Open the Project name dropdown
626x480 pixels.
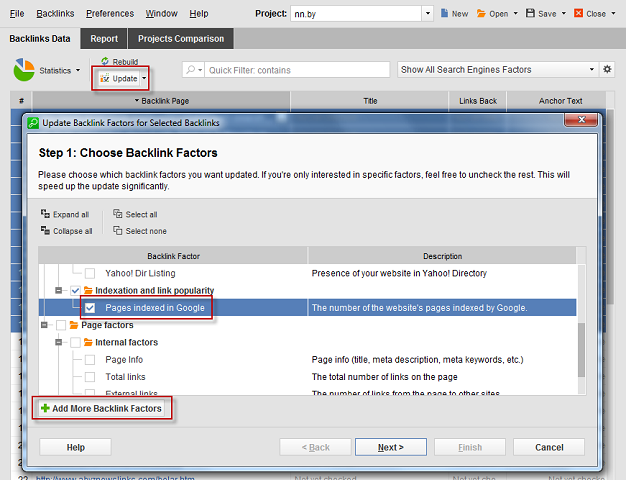428,14
